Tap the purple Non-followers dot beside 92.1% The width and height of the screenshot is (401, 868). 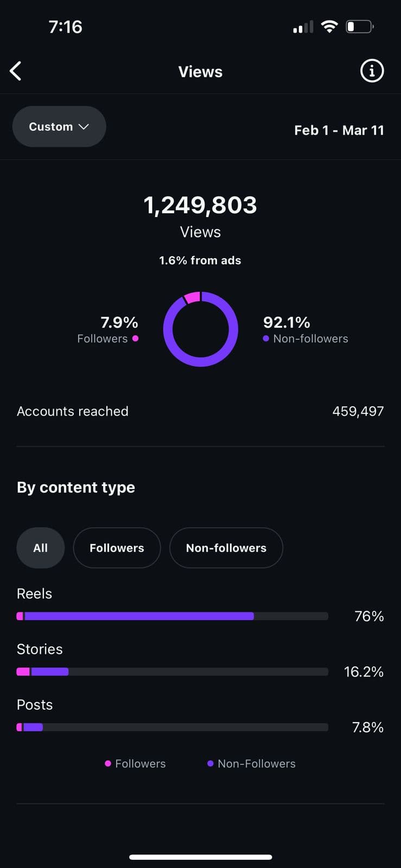(x=266, y=339)
